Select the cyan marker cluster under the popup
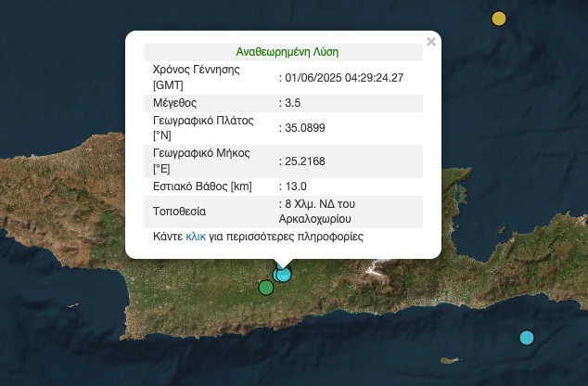This screenshot has width=588, height=386. pos(282,274)
